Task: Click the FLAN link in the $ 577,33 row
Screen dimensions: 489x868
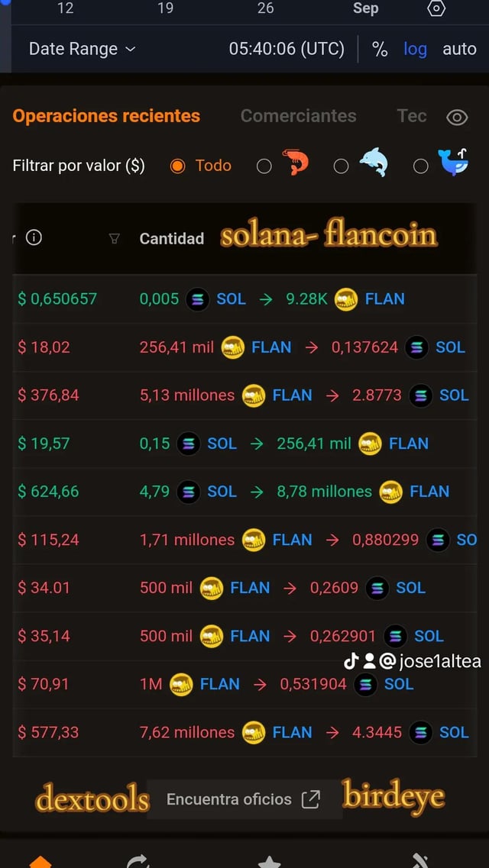Action: tap(293, 732)
